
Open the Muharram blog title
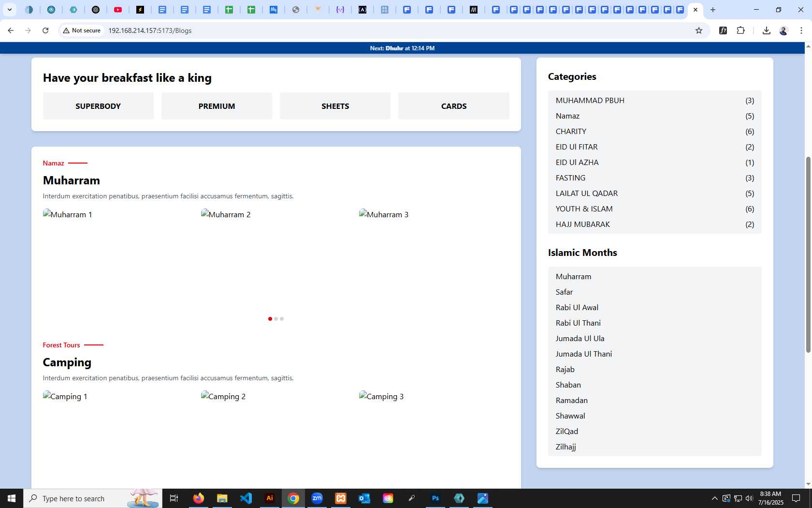(x=72, y=180)
